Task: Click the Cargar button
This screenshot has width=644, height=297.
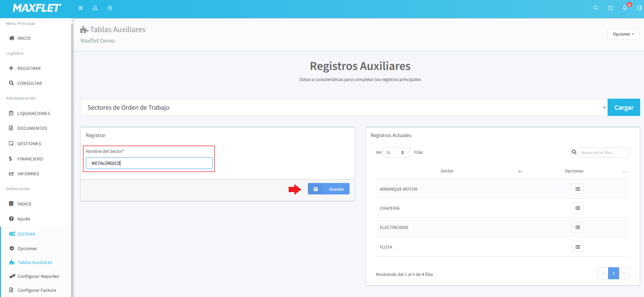Action: [623, 108]
